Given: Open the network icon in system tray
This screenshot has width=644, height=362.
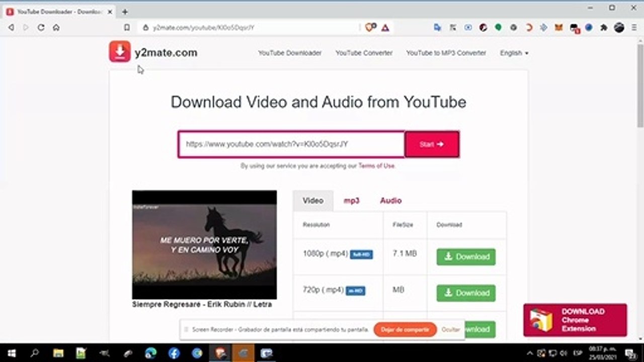Looking at the screenshot, I should [x=552, y=353].
